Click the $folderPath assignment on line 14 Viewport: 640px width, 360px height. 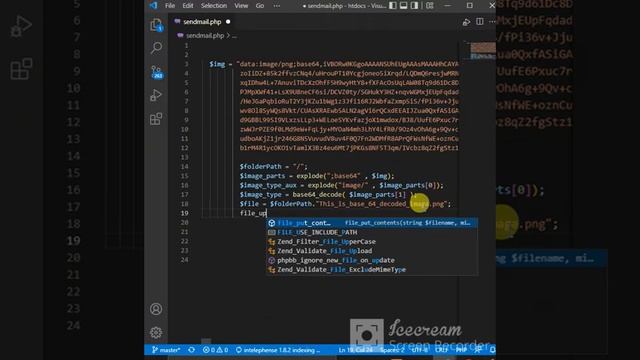tap(273, 167)
